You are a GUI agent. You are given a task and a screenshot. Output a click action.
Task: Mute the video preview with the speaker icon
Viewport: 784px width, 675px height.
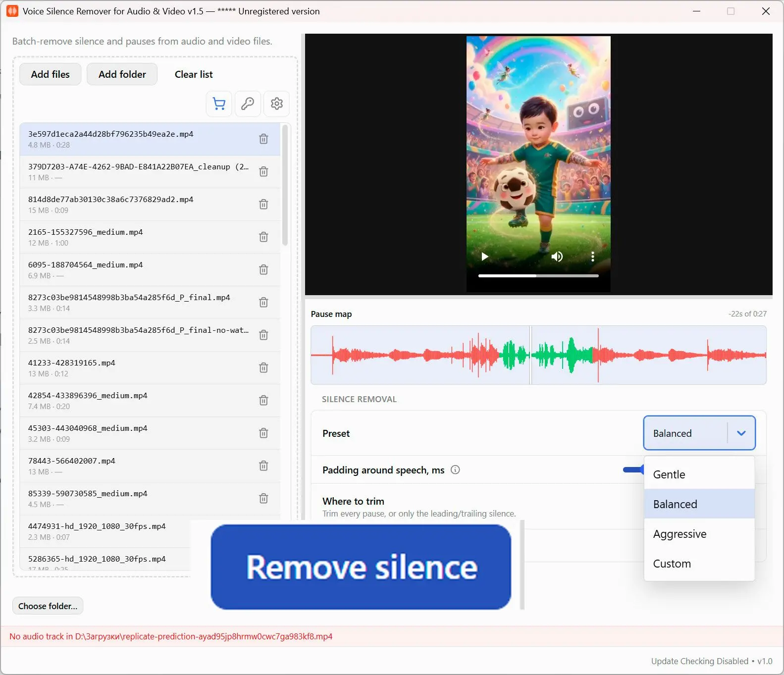click(557, 257)
